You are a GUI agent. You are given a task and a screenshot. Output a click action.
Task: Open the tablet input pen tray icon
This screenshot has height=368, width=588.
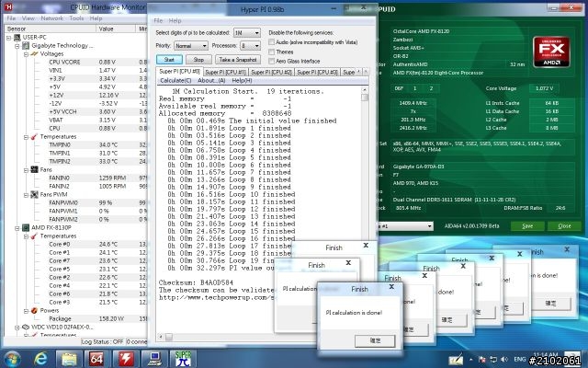click(x=456, y=360)
